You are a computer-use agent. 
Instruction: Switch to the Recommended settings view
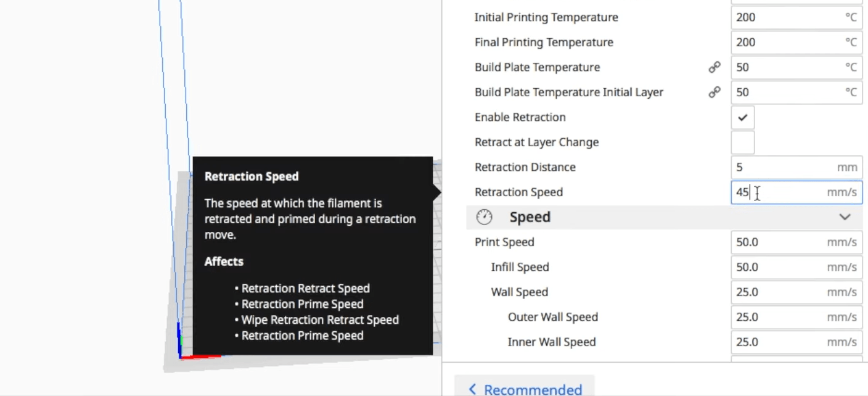point(524,389)
